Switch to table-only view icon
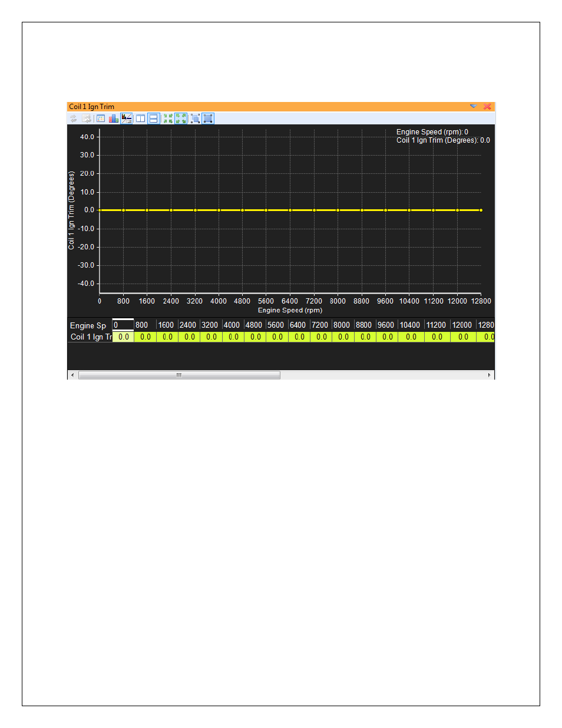The height and width of the screenshot is (728, 562). point(101,118)
